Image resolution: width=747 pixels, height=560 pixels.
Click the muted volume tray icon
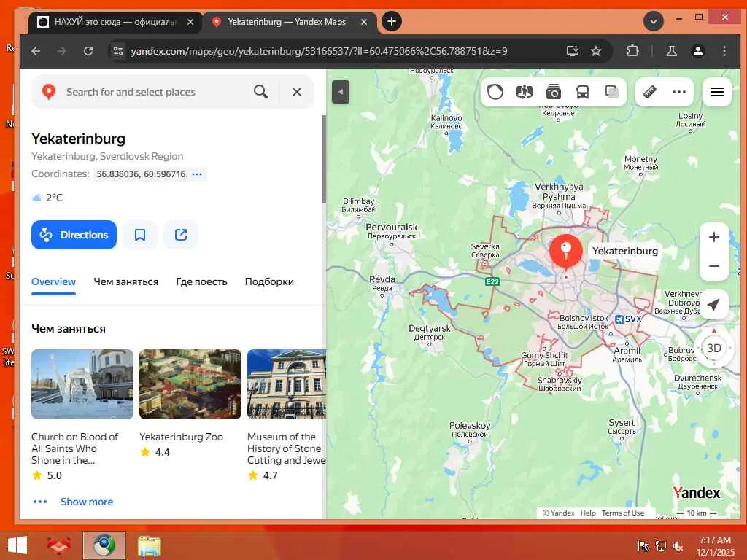coord(678,546)
